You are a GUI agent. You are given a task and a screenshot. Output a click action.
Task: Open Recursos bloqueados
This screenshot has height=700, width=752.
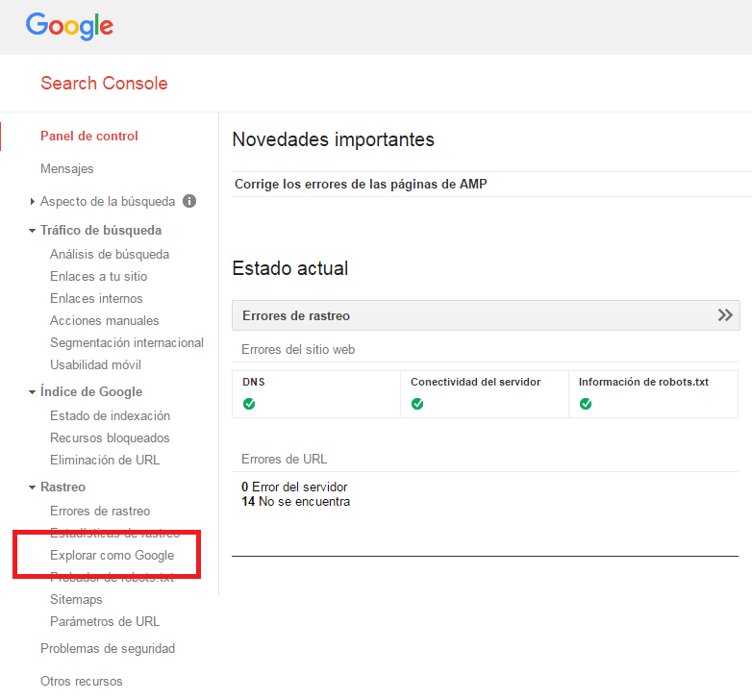click(x=110, y=437)
